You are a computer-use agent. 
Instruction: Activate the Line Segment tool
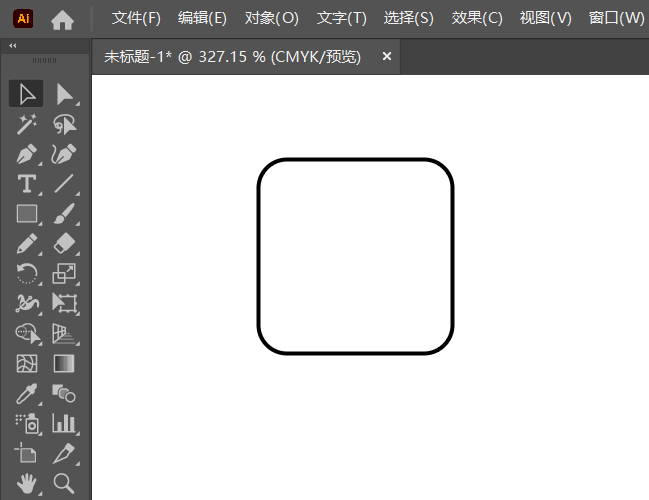point(64,184)
